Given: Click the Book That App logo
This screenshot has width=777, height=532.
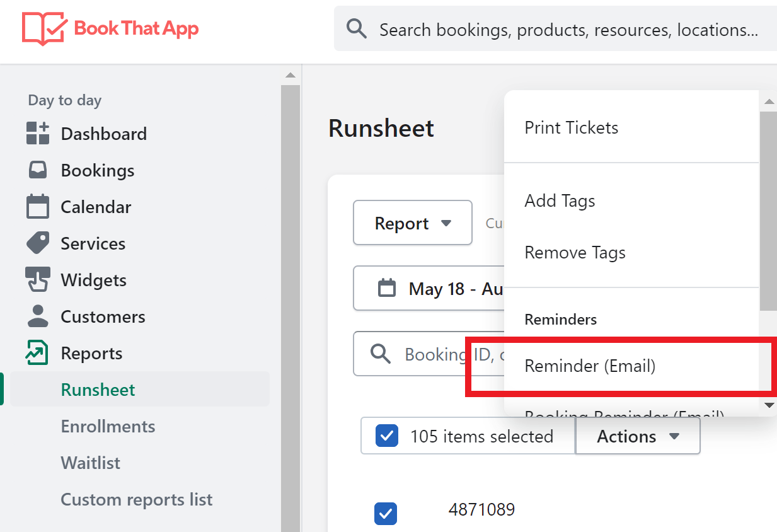Looking at the screenshot, I should pos(110,28).
